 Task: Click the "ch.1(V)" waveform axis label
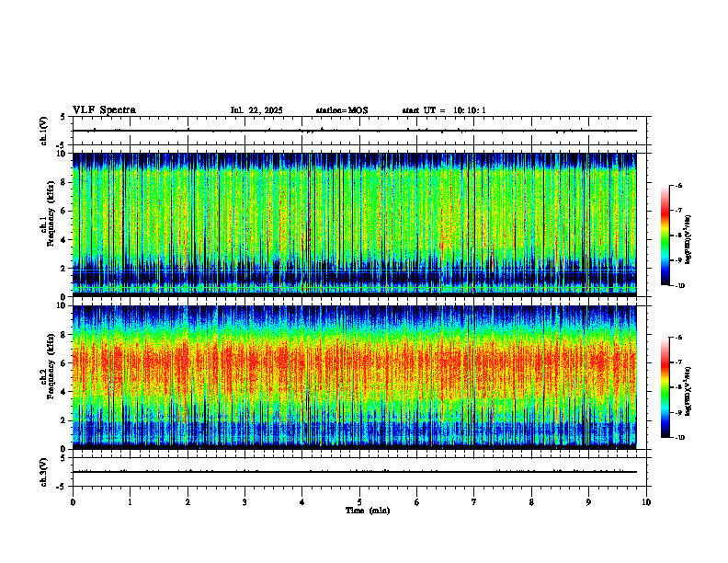point(43,131)
